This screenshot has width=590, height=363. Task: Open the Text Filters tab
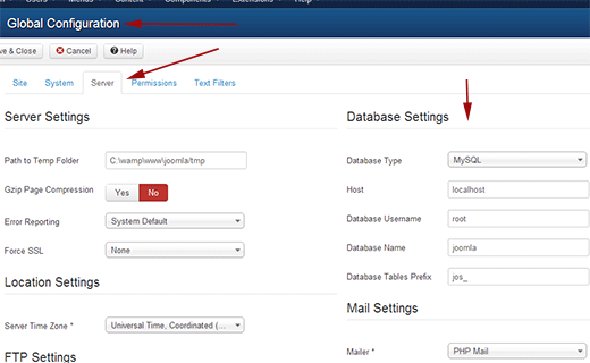tap(215, 83)
